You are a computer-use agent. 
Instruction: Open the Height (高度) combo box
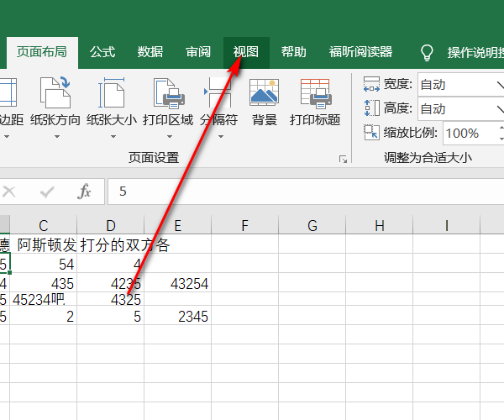pyautogui.click(x=461, y=108)
